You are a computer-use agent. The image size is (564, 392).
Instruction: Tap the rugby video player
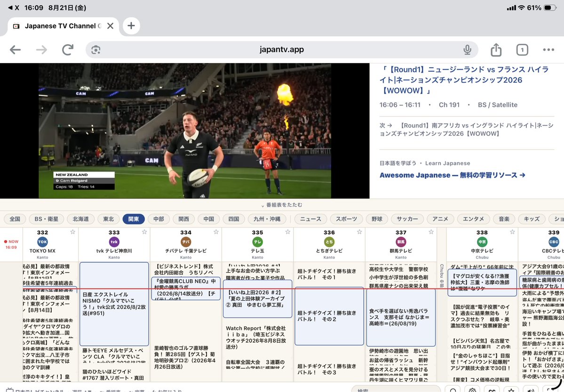pos(185,131)
